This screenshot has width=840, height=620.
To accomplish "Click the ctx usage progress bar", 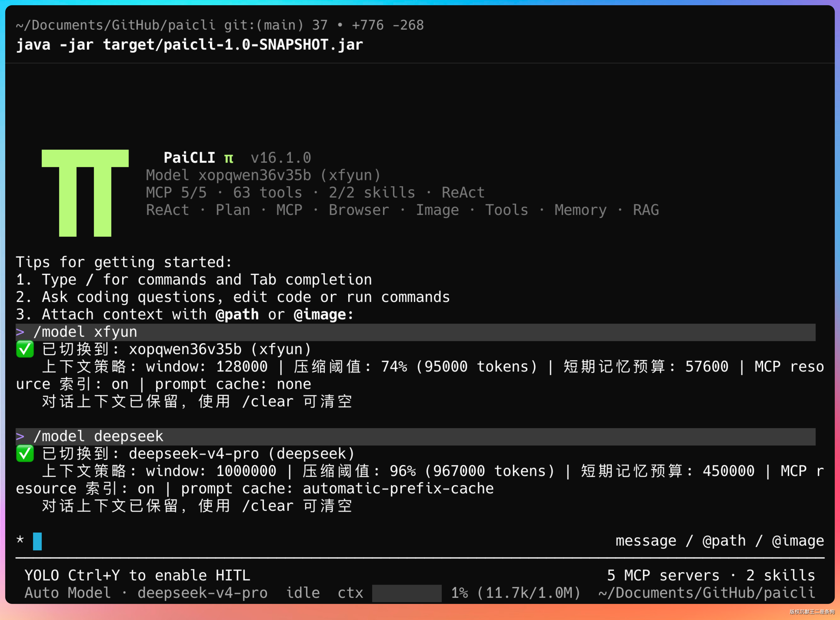I will coord(407,593).
